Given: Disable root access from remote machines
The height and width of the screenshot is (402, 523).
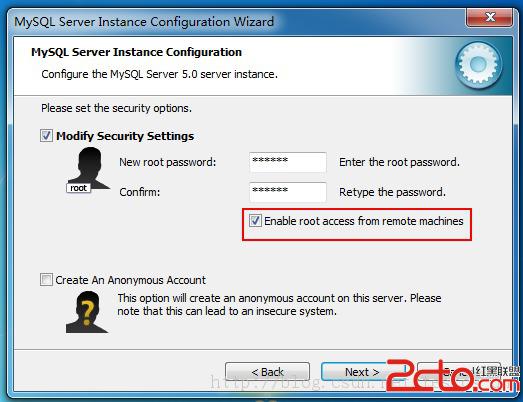Looking at the screenshot, I should pos(255,221).
